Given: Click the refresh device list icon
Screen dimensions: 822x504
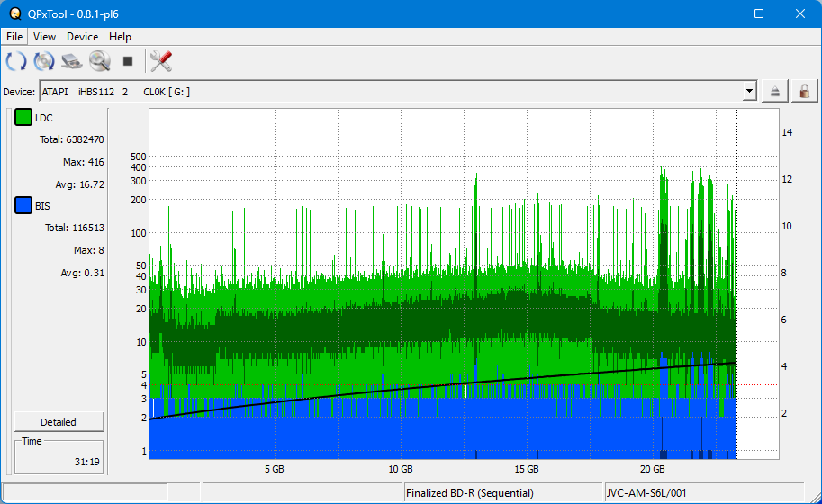Looking at the screenshot, I should coord(15,61).
